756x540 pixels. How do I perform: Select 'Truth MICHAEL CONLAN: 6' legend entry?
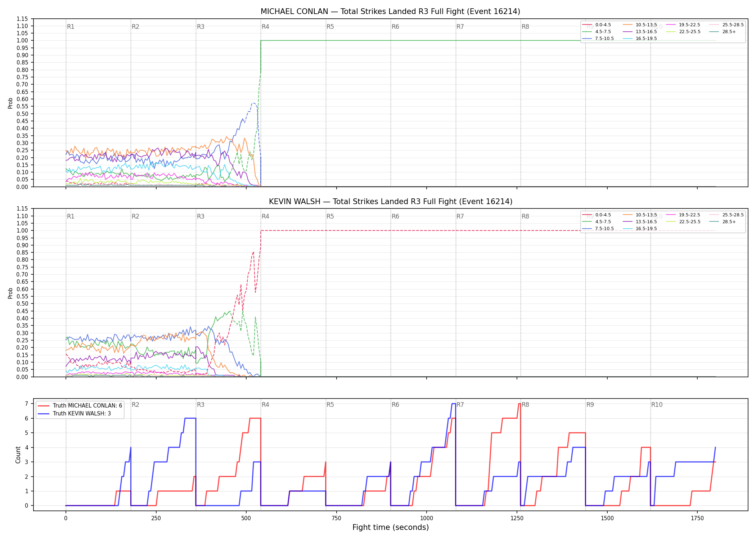pos(87,406)
